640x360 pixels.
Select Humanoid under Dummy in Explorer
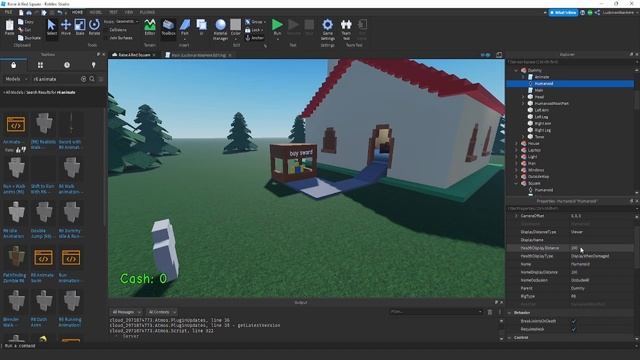(x=544, y=84)
